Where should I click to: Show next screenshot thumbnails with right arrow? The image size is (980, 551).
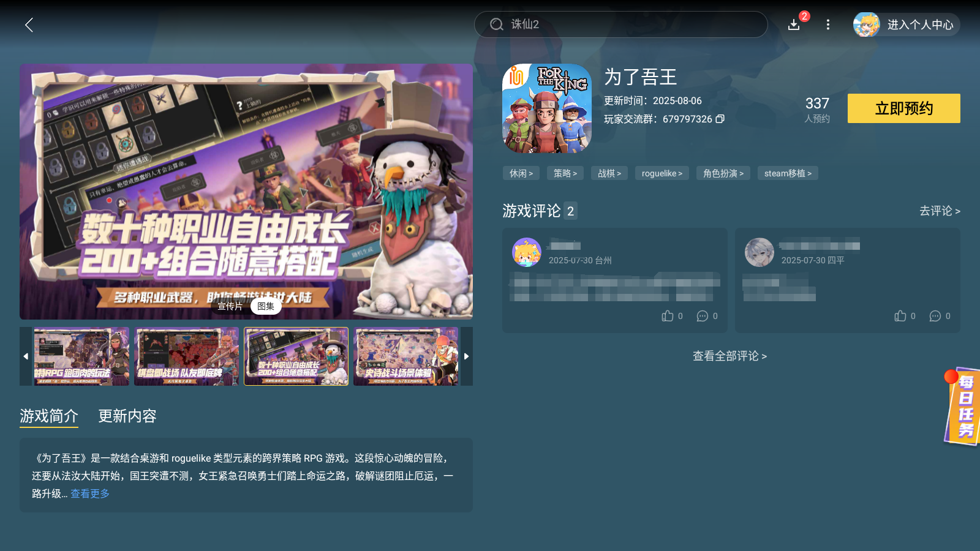(467, 356)
